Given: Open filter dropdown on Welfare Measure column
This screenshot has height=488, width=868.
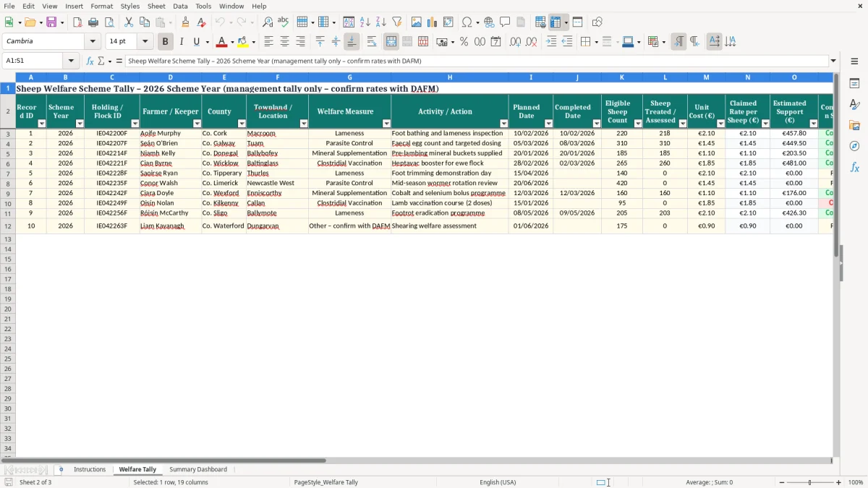Looking at the screenshot, I should click(386, 124).
